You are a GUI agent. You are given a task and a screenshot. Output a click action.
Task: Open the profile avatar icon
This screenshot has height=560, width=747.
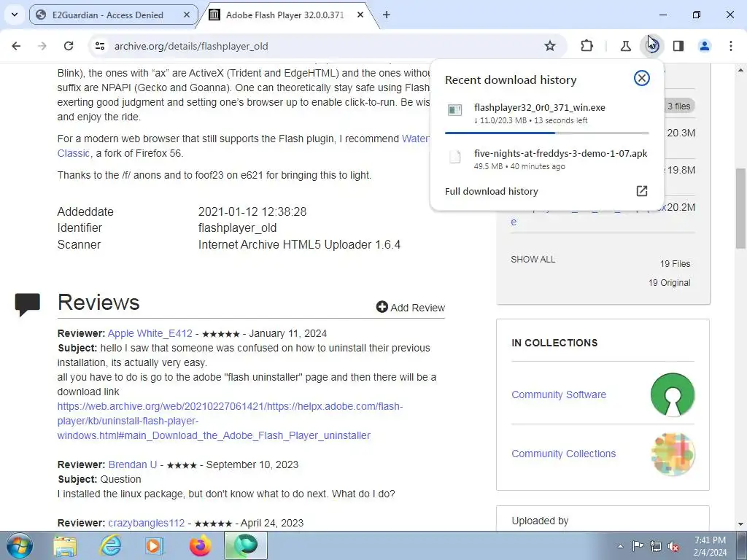point(705,46)
